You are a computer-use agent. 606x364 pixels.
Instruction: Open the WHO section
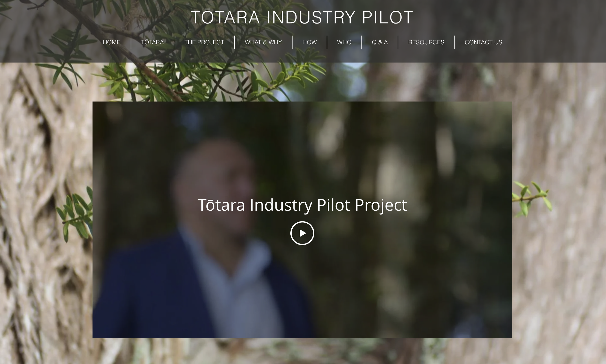pos(344,42)
